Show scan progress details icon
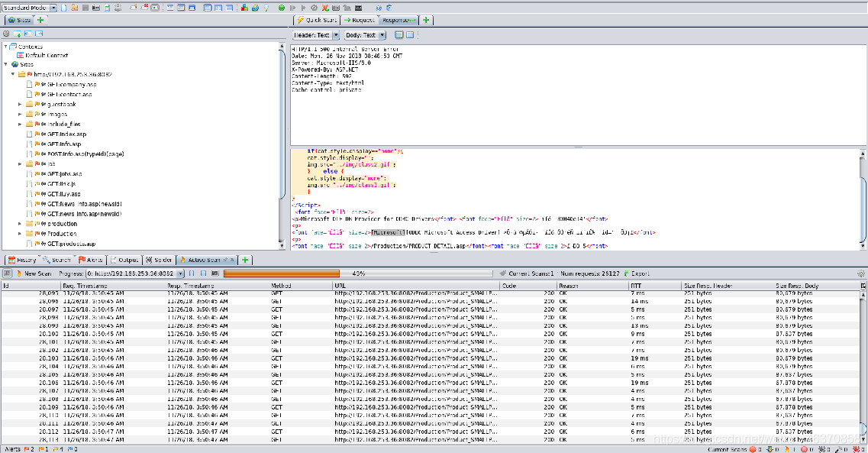868x453 pixels. (x=215, y=273)
